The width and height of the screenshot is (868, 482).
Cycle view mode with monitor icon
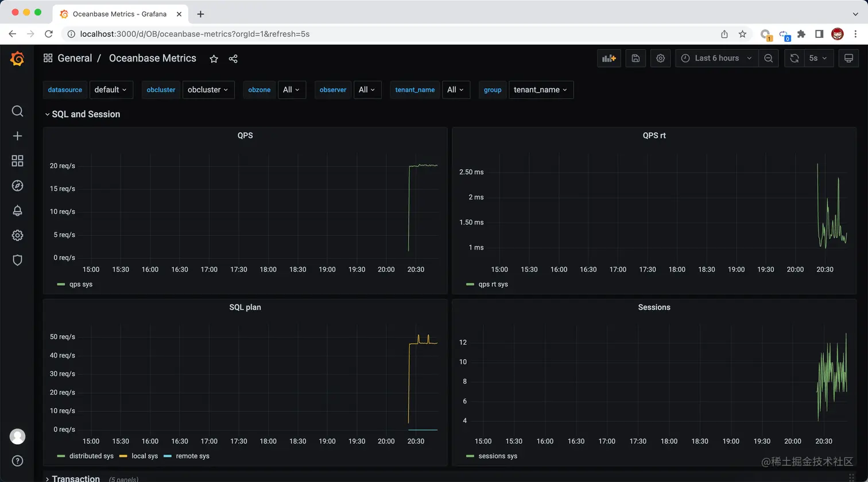point(848,58)
